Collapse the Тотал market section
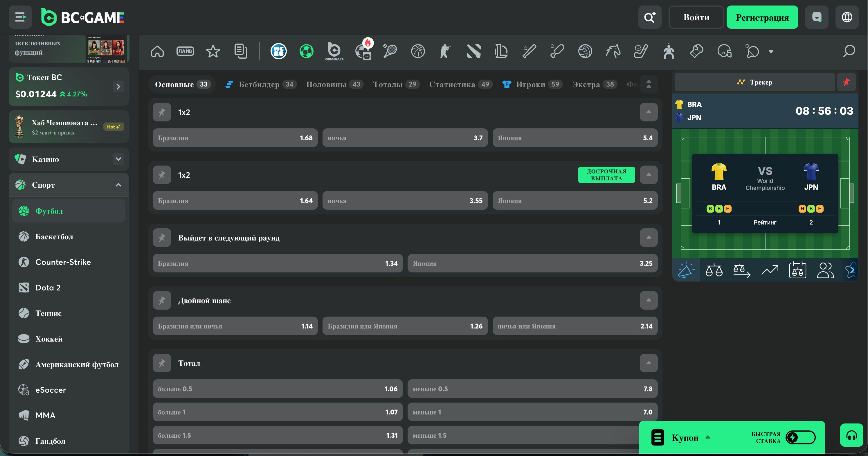868x456 pixels. point(648,363)
